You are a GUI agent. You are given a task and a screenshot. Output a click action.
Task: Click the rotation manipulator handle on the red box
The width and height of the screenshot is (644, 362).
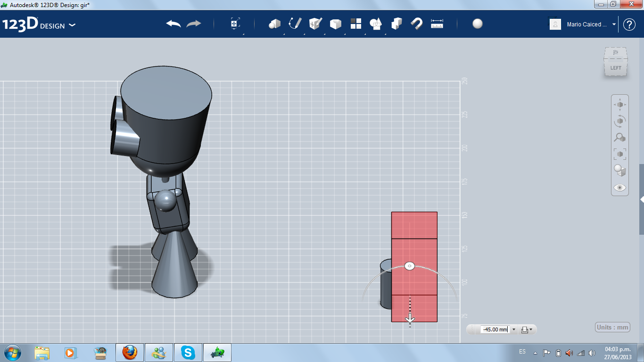[410, 266]
